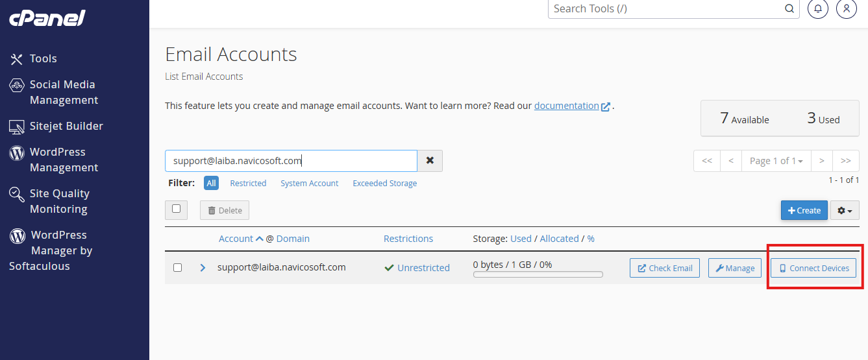This screenshot has height=360, width=868.
Task: Filter by Restricted accounts
Action: [248, 184]
